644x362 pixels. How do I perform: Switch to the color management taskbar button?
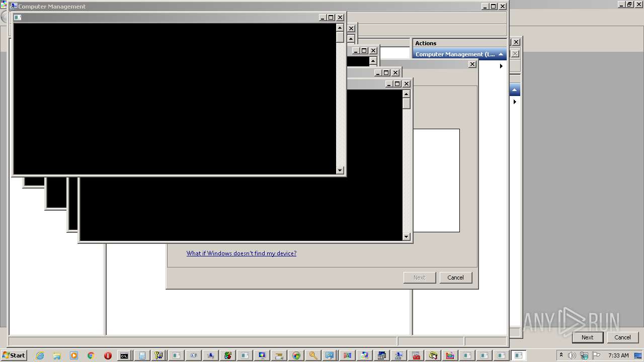(364, 355)
